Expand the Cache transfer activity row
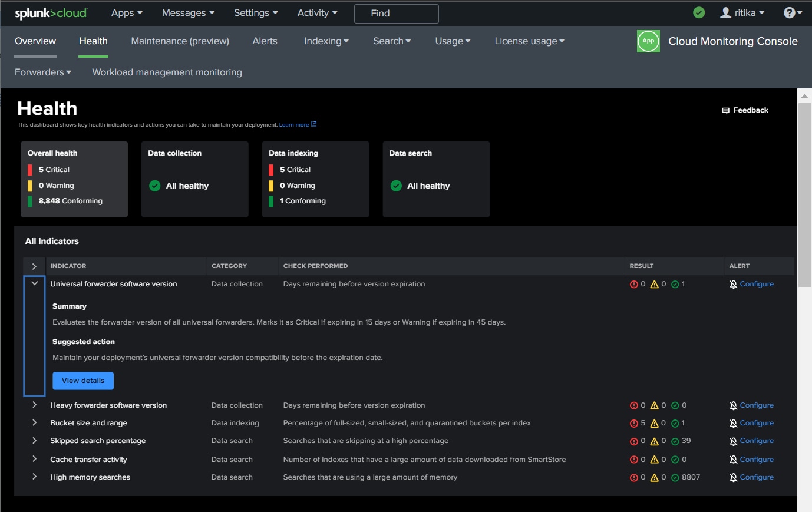The width and height of the screenshot is (812, 512). coord(34,459)
